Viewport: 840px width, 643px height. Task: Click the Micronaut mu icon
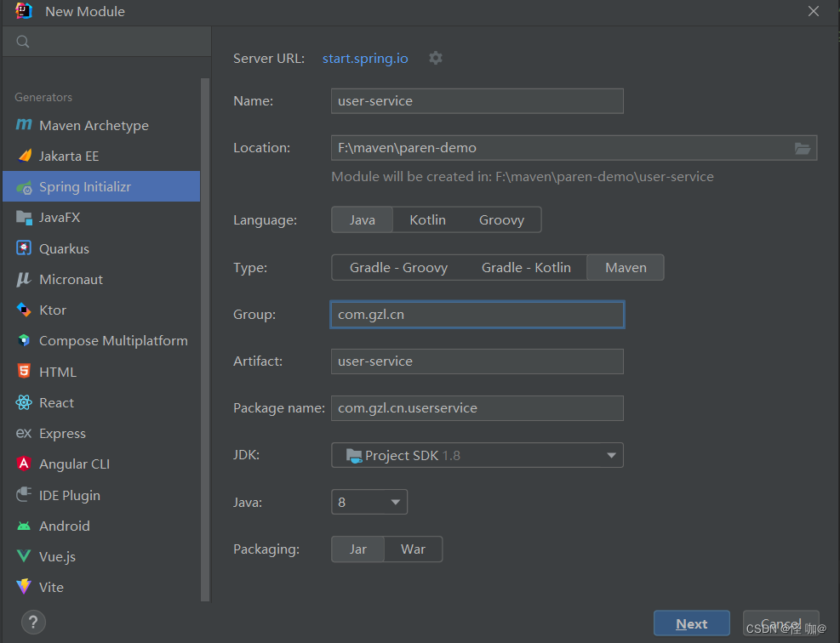coord(24,279)
